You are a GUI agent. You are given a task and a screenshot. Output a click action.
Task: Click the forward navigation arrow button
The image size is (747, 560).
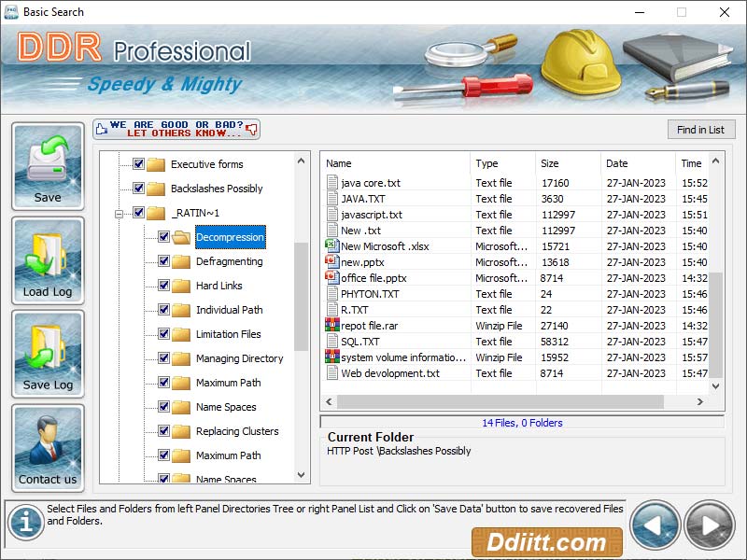pos(708,525)
